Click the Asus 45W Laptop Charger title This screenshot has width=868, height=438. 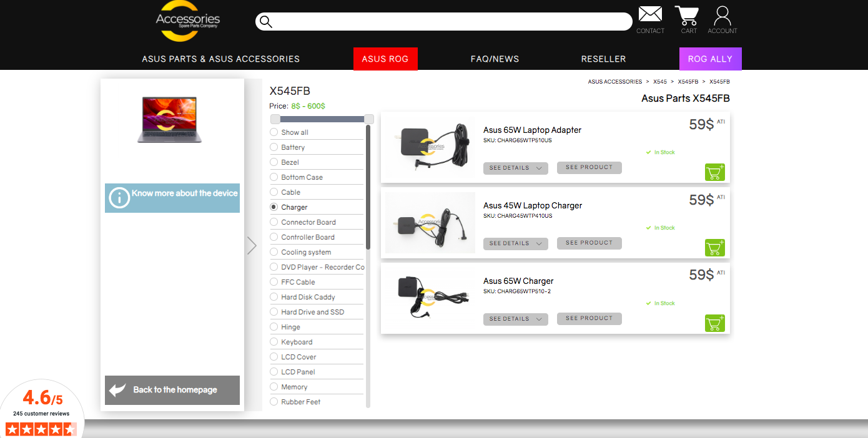pos(533,205)
